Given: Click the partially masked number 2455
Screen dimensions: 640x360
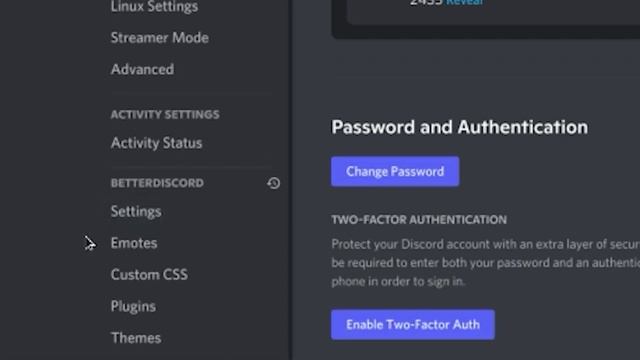Looking at the screenshot, I should point(426,2).
